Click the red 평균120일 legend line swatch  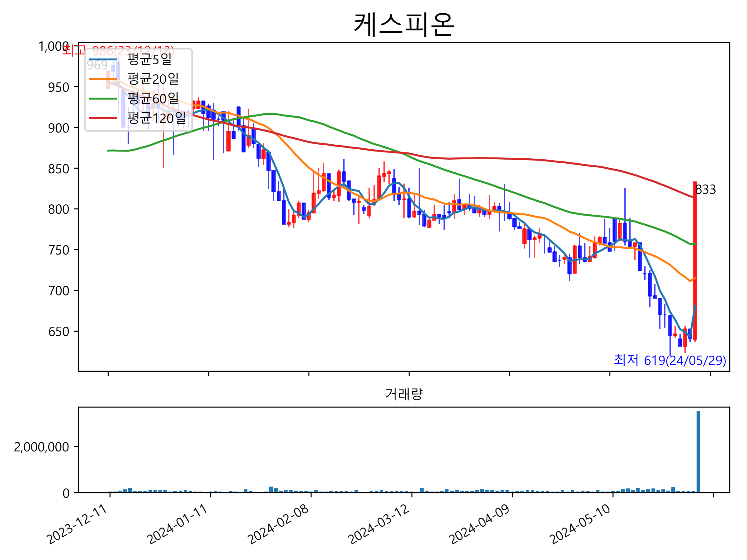coord(103,118)
